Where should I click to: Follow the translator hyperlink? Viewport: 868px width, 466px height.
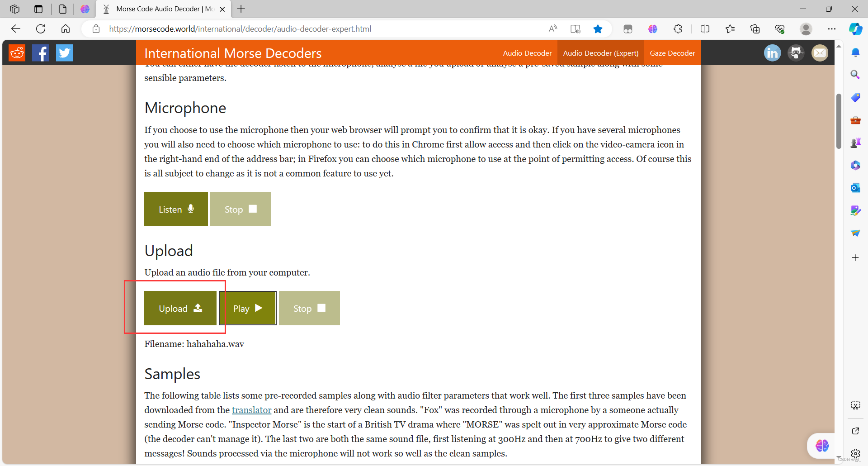click(251, 410)
